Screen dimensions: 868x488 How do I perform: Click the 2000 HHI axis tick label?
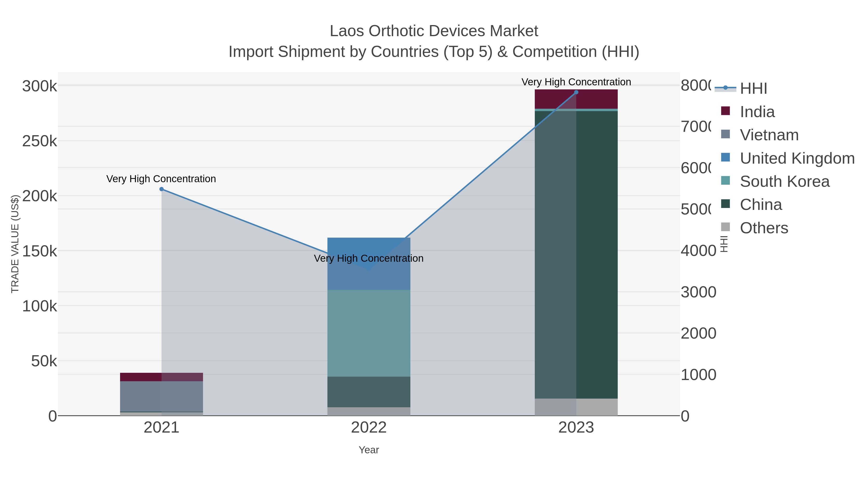point(698,334)
